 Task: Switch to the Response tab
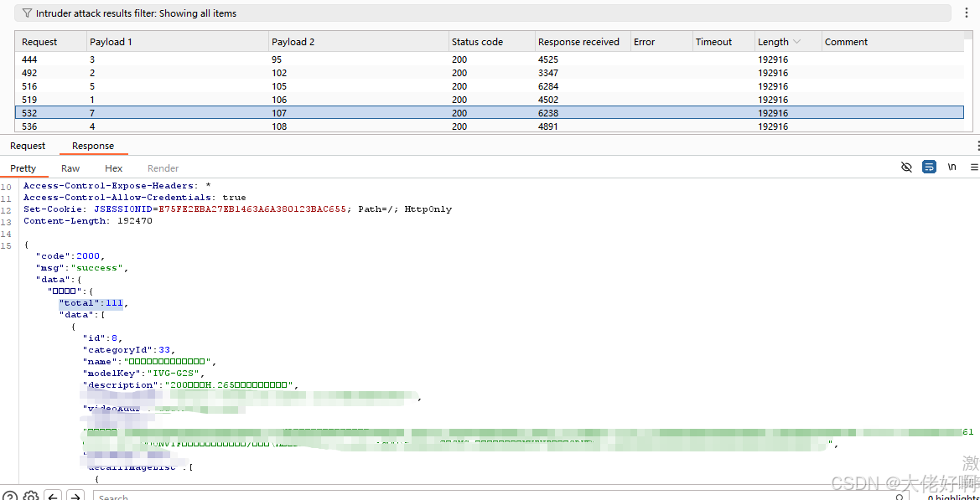[x=93, y=146]
